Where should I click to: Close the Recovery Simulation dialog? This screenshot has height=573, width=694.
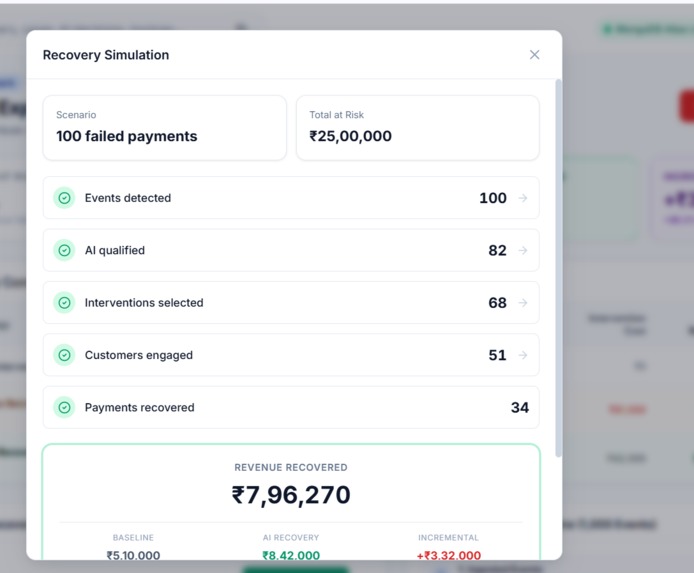pos(534,55)
